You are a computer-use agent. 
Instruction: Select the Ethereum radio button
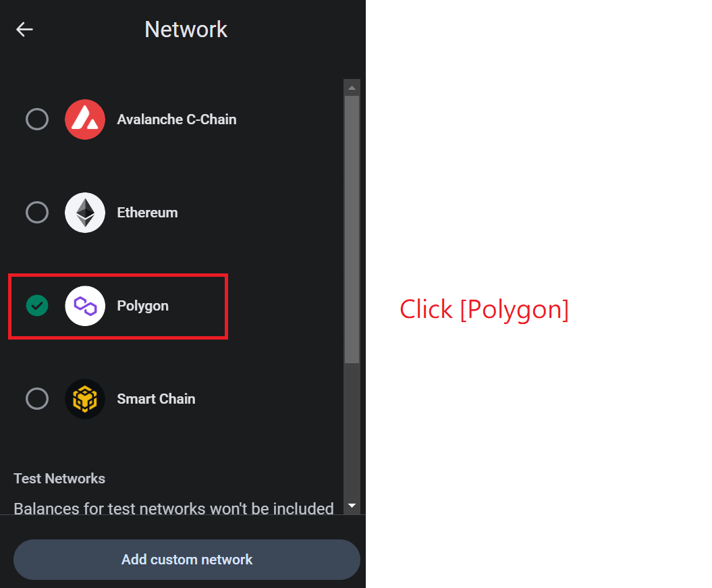(37, 213)
